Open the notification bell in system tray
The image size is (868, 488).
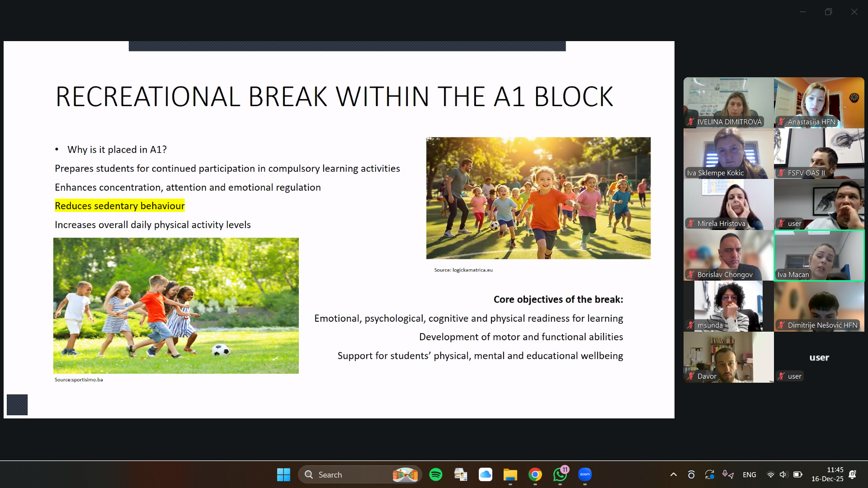(x=852, y=474)
